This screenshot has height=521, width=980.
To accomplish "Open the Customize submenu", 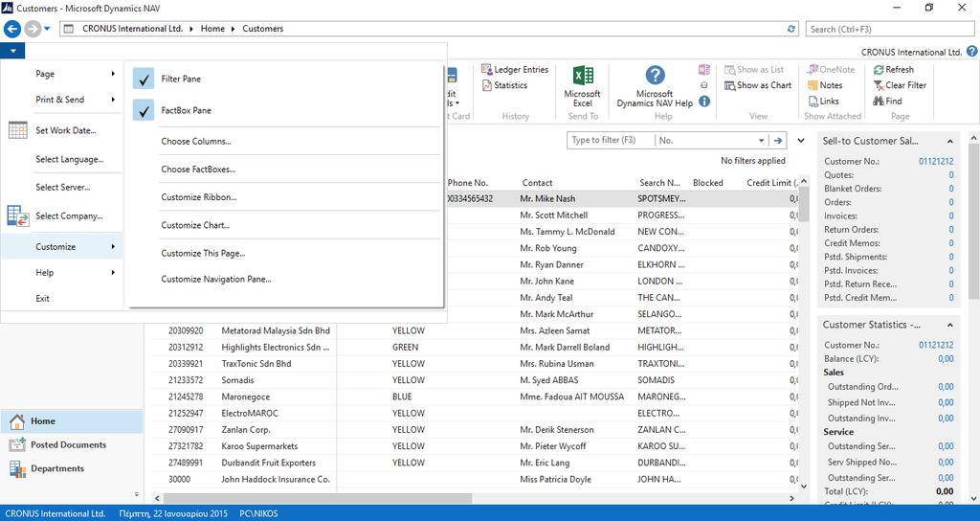I will 61,247.
